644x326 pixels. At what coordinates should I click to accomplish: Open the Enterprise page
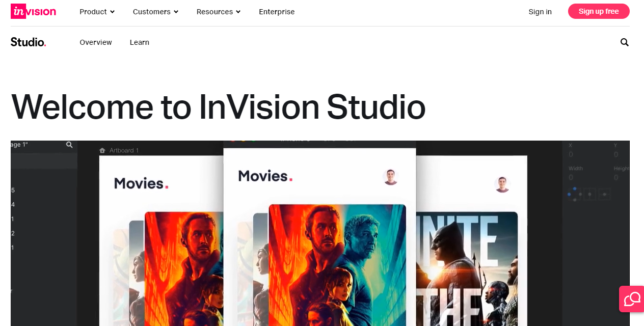click(x=277, y=12)
